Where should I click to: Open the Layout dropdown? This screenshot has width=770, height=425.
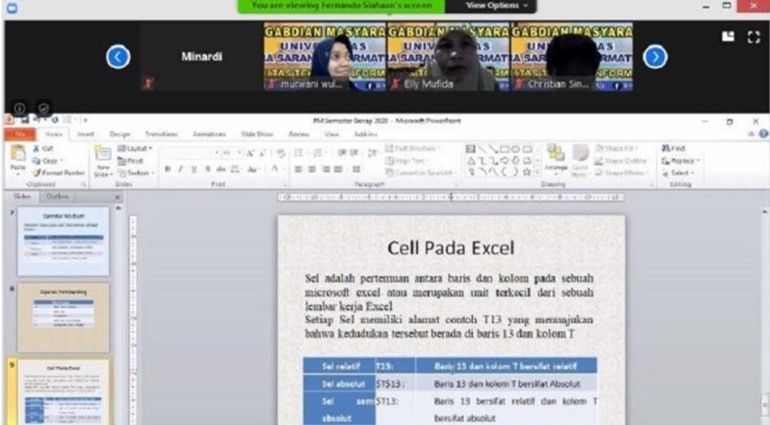pos(135,148)
